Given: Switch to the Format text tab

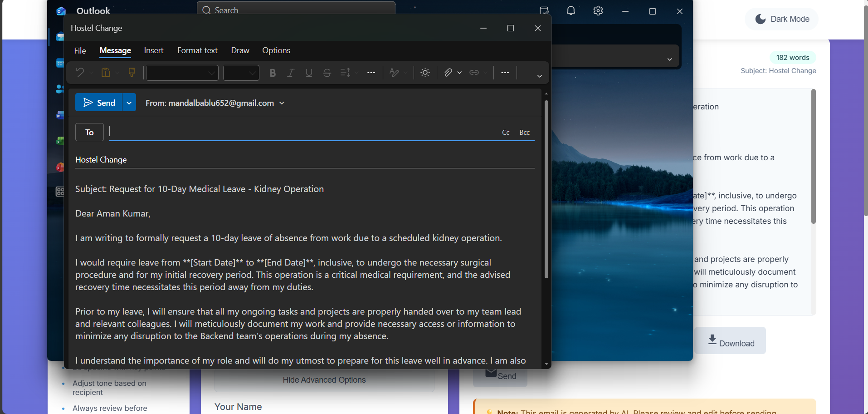Looking at the screenshot, I should (x=197, y=50).
